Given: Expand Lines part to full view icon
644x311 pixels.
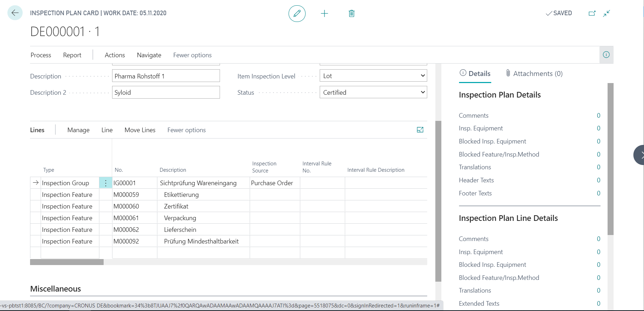Looking at the screenshot, I should pyautogui.click(x=420, y=130).
